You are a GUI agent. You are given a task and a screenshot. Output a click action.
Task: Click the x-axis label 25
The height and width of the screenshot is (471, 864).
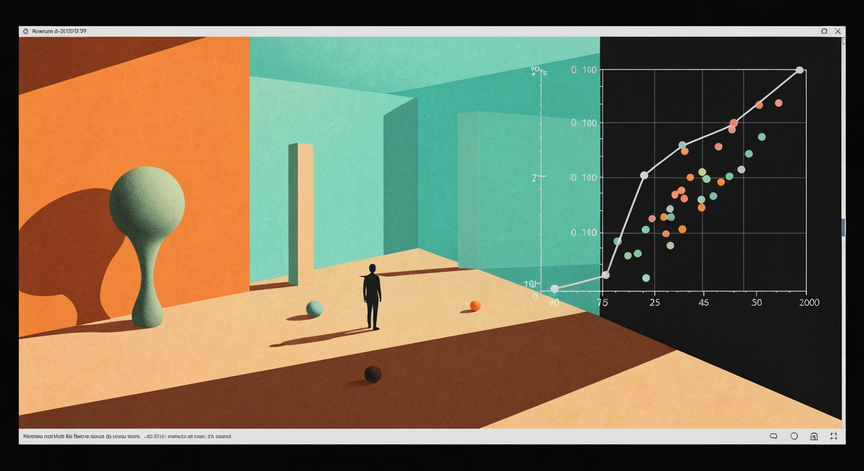click(x=654, y=302)
